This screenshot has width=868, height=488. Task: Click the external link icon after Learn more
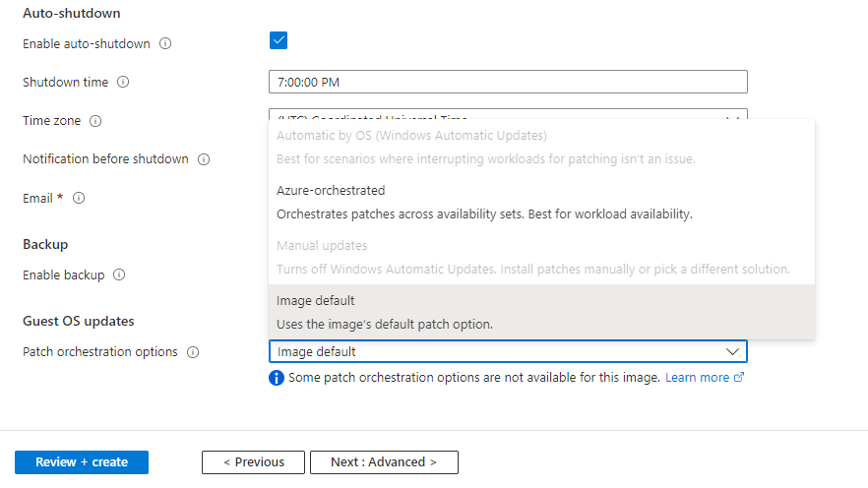(739, 378)
